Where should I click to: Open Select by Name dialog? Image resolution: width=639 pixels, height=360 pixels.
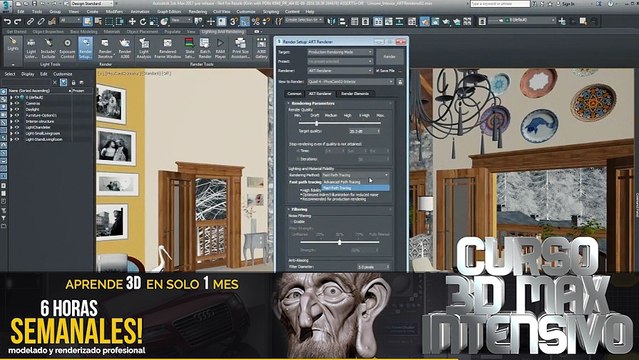click(x=98, y=21)
